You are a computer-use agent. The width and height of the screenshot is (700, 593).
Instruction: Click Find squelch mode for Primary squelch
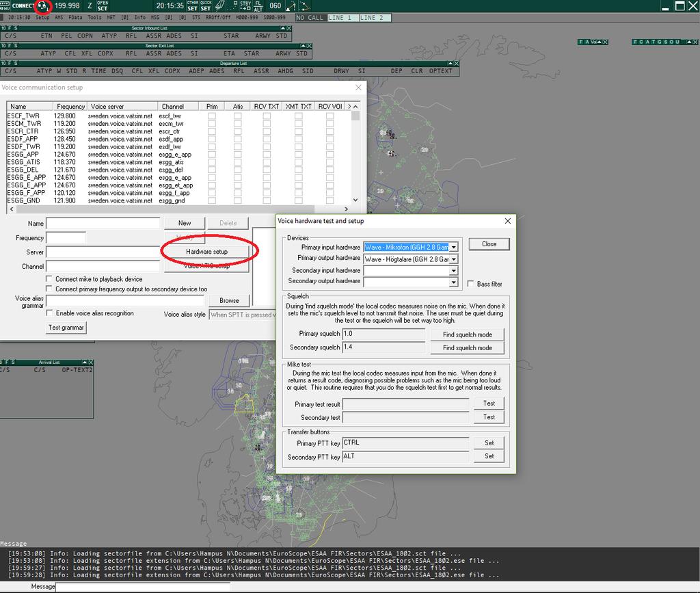pyautogui.click(x=467, y=334)
